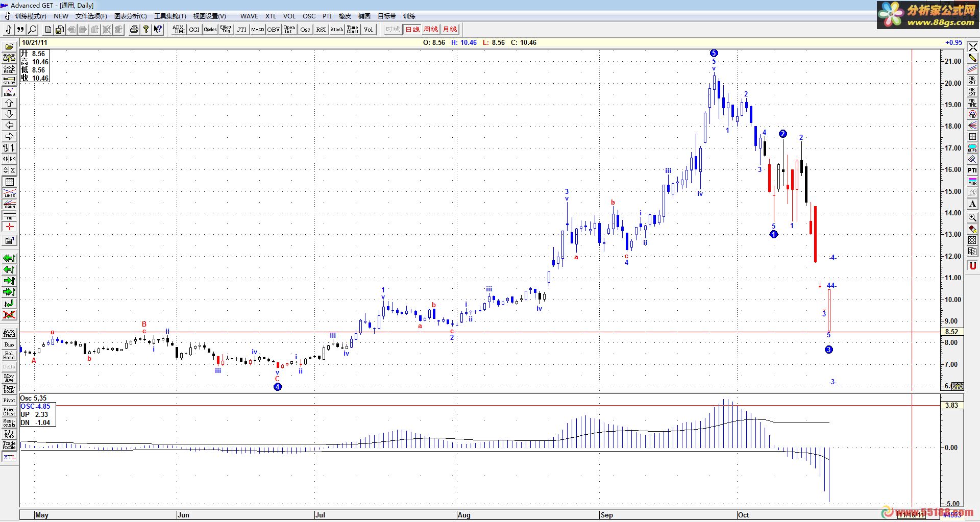980x522 pixels.
Task: Click the Price Clust button
Action: 9,412
